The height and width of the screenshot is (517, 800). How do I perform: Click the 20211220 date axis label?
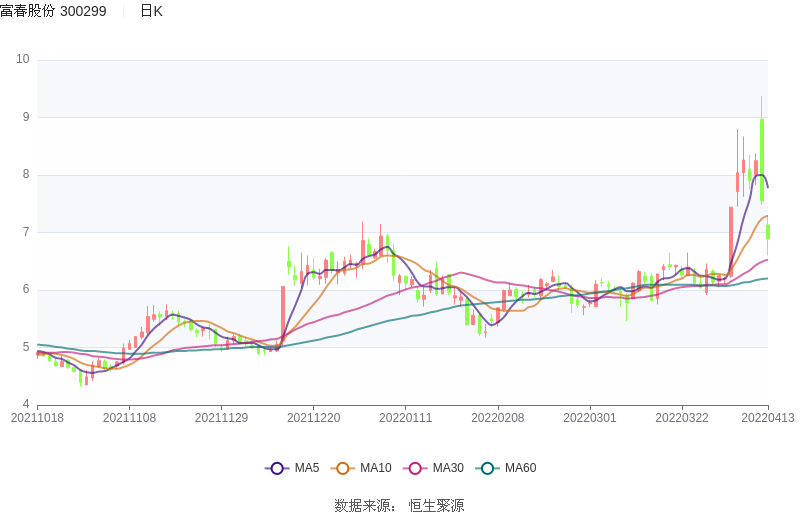tap(314, 418)
